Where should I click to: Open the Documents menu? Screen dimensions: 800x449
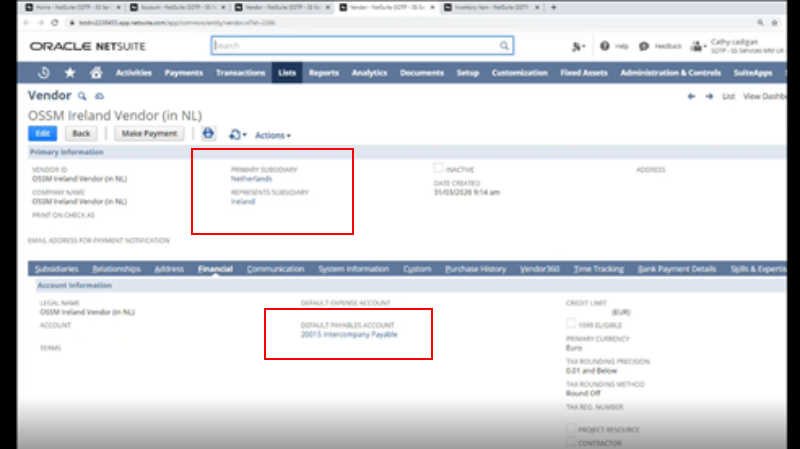[422, 73]
